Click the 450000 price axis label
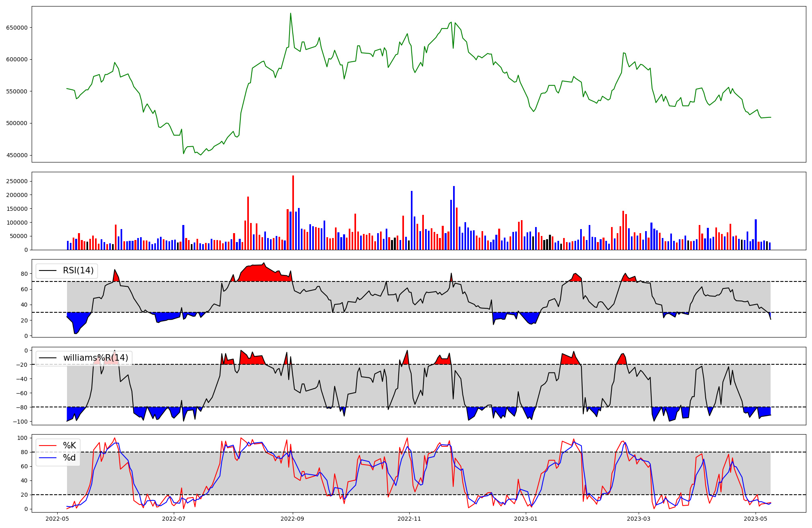 click(17, 155)
